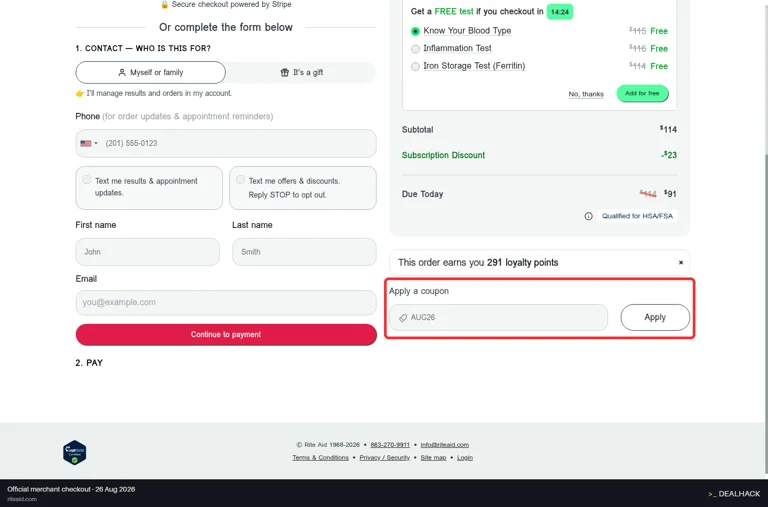Open Site map footer link

pos(433,458)
